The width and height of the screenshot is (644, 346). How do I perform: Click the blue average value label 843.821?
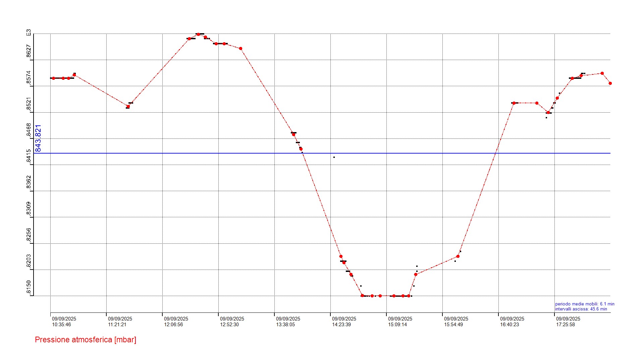pyautogui.click(x=38, y=138)
